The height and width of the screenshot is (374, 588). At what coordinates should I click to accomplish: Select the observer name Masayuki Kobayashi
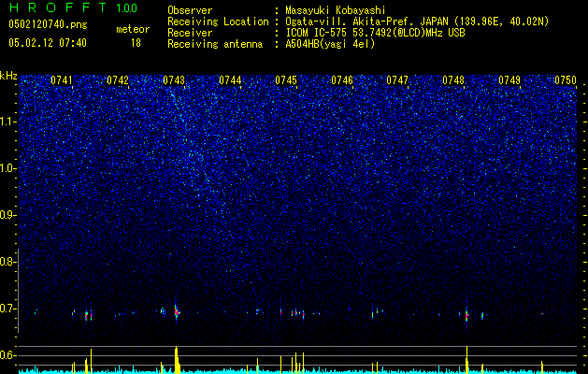(336, 10)
